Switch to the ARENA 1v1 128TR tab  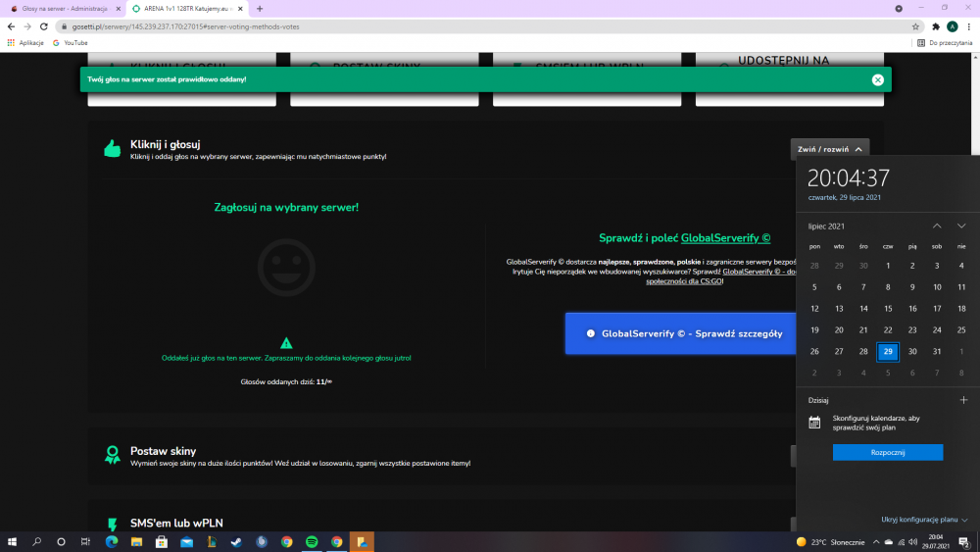point(186,9)
